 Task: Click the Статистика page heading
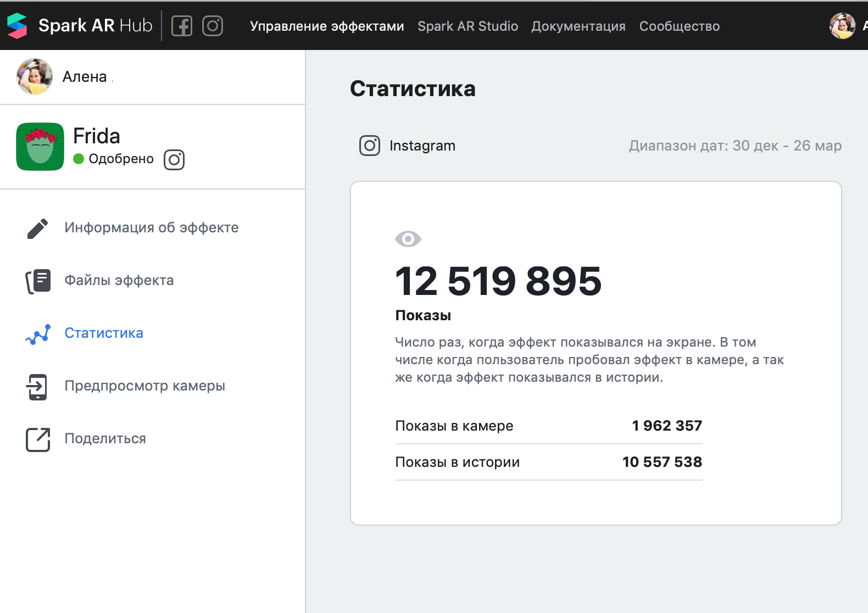413,88
